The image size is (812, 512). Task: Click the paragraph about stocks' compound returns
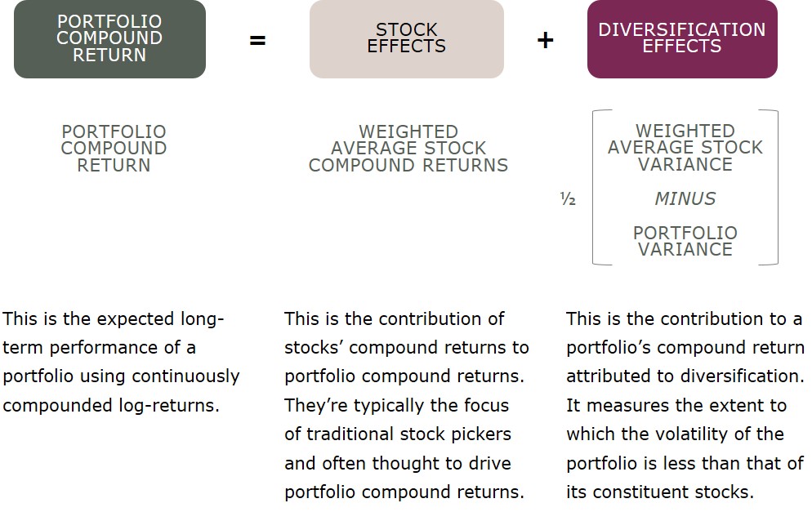(407, 405)
